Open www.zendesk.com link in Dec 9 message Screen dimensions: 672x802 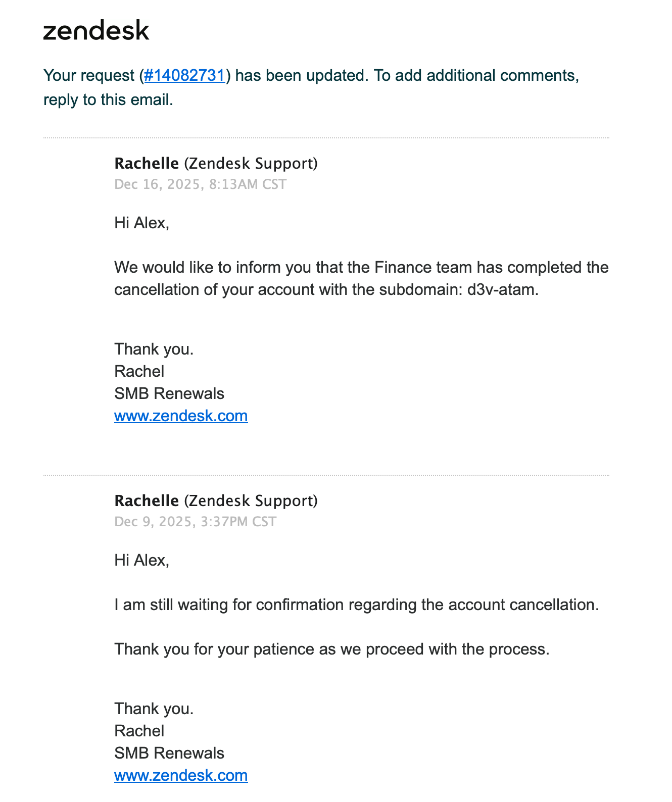coord(181,775)
